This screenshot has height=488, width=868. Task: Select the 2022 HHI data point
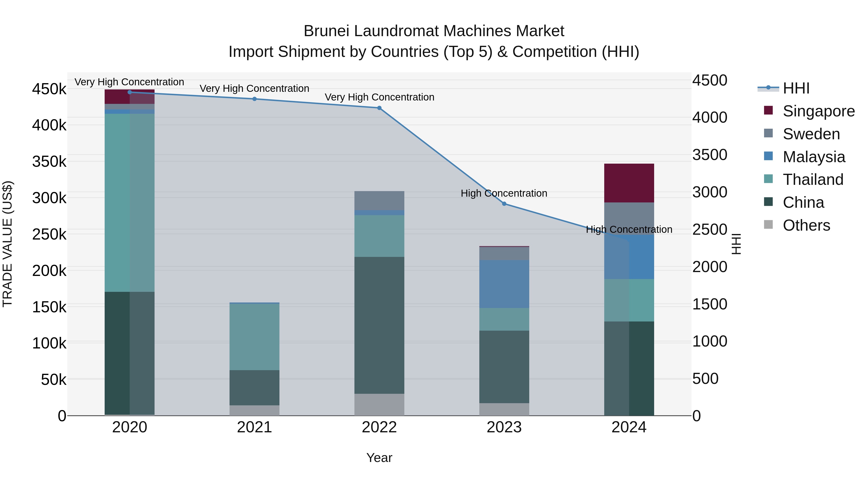click(379, 108)
